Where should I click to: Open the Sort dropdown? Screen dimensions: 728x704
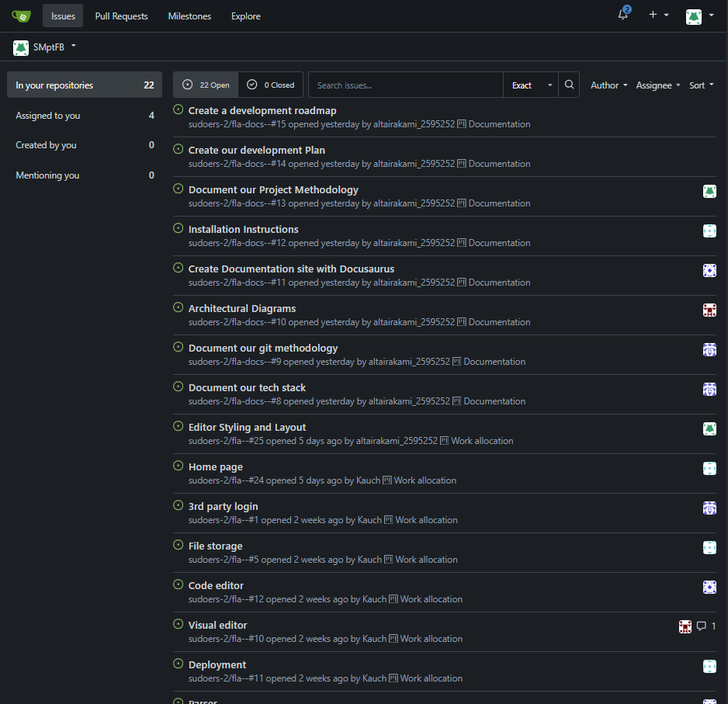701,85
